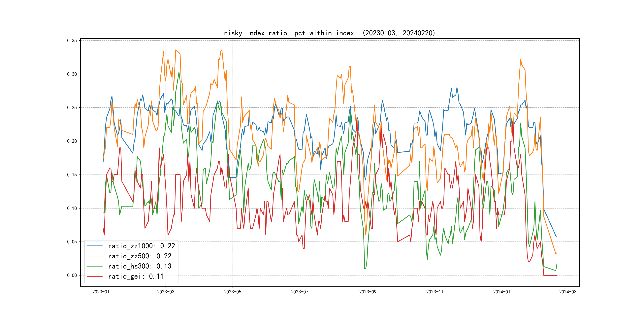The height and width of the screenshot is (322, 644).
Task: Click the 2023-09 x-axis tick label
Action: (368, 292)
